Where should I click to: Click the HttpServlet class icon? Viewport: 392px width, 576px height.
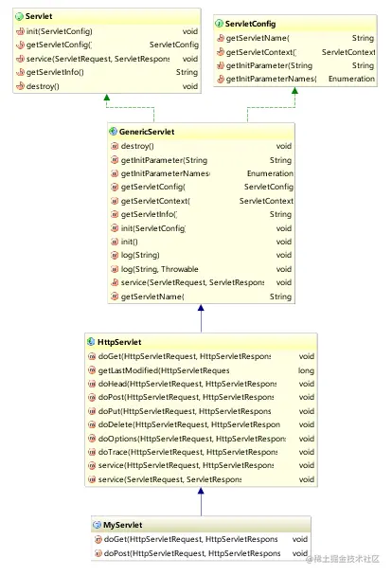point(91,342)
